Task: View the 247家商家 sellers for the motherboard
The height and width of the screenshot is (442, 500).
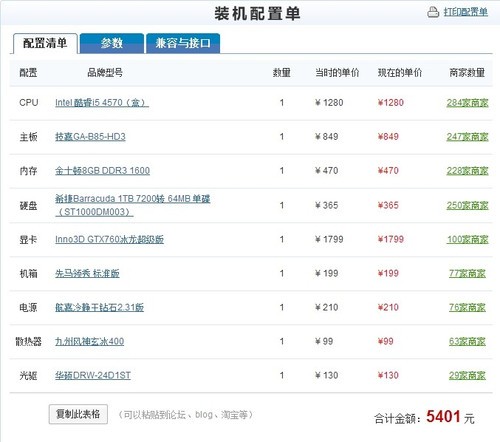Action: point(467,137)
